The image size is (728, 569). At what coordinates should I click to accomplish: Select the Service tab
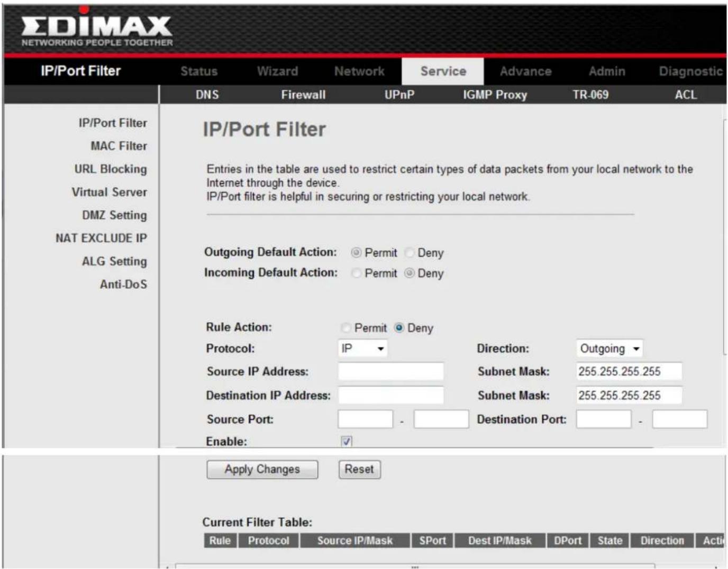click(x=443, y=71)
